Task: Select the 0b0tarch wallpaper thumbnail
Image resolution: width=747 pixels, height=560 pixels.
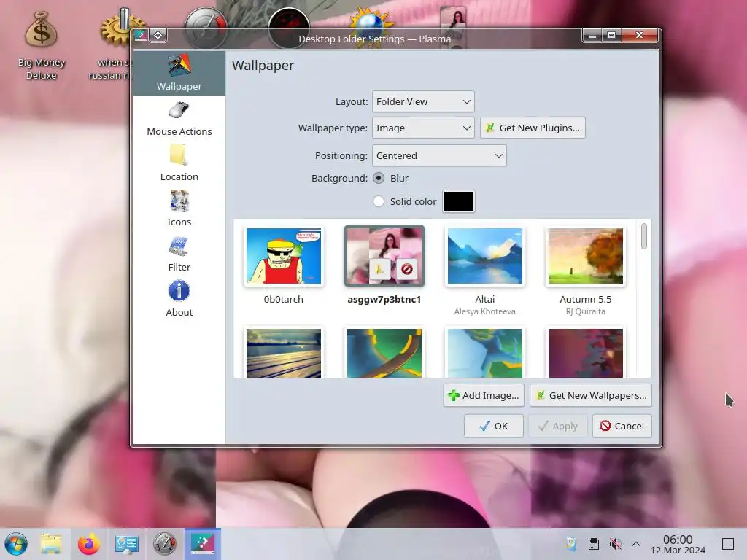Action: (x=284, y=256)
